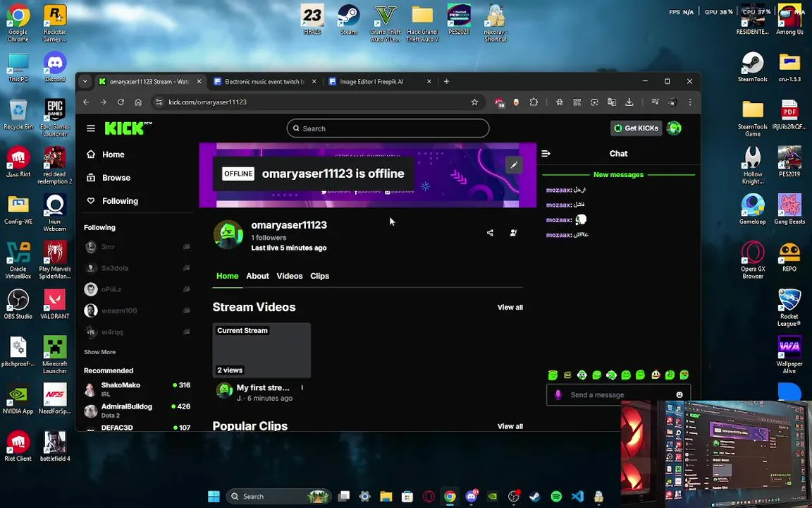The image size is (812, 508).
Task: Click the Windows Start button
Action: pos(214,497)
